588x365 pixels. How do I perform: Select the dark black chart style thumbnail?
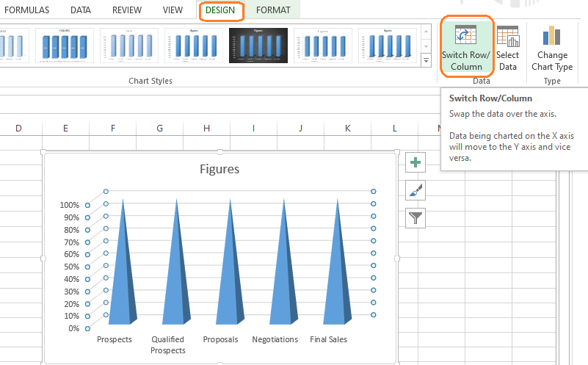258,46
